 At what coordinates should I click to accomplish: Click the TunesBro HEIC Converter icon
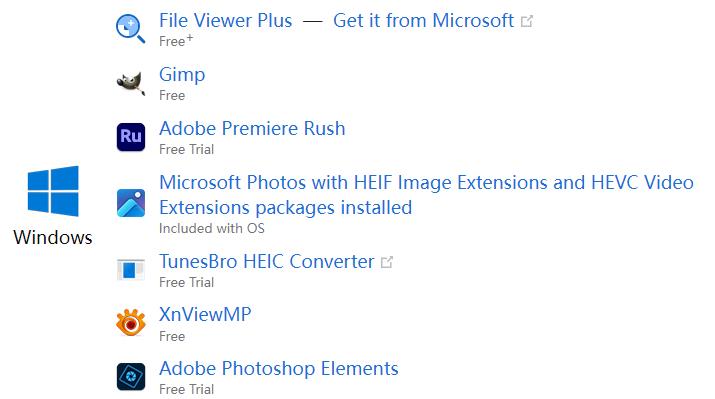point(131,269)
